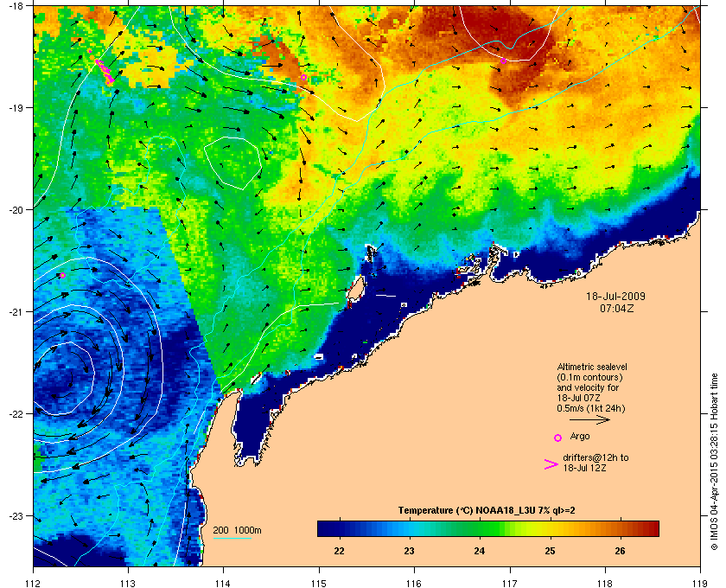Click the 200 1000m bathymetry legend label
Viewport: 726px width, 588px height.
[x=237, y=531]
